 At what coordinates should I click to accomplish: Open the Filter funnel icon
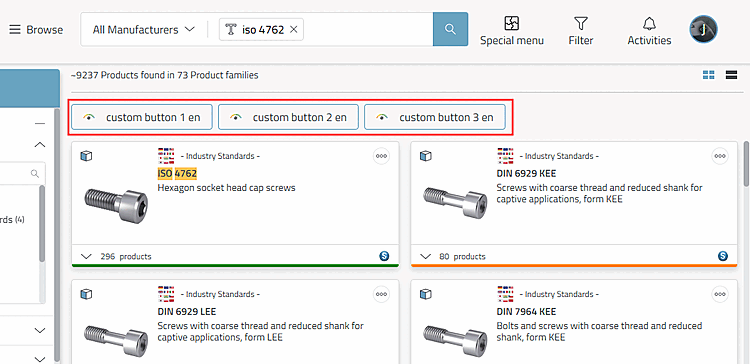point(581,23)
